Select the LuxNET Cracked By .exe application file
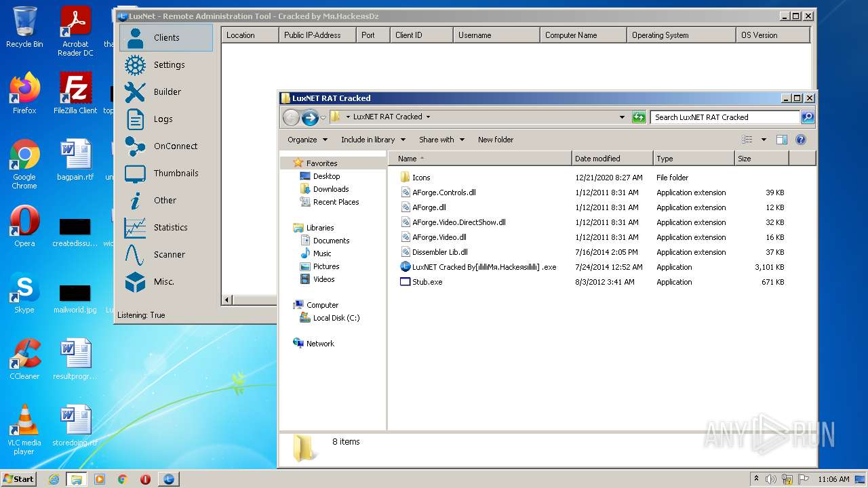Screen dimensions: 868x488 478,267
